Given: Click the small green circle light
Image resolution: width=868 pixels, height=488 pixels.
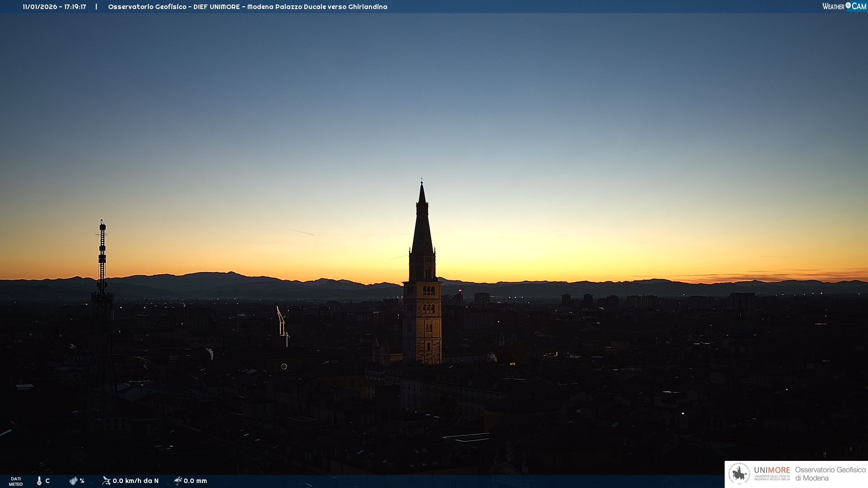Looking at the screenshot, I should (284, 366).
